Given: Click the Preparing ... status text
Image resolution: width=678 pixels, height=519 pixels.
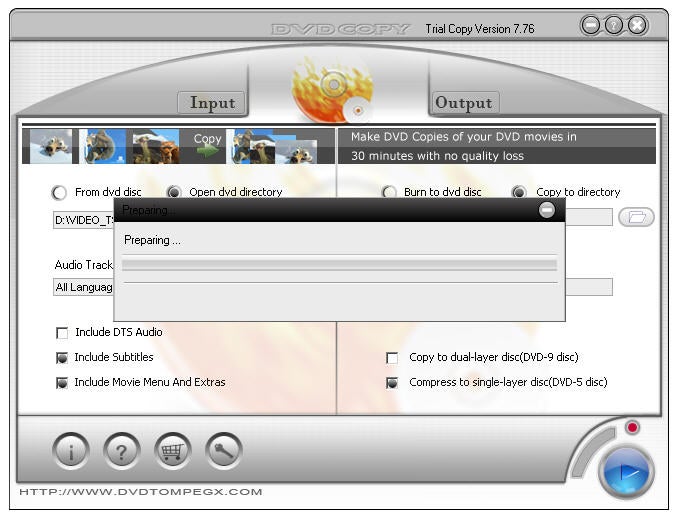Looking at the screenshot, I should point(152,240).
